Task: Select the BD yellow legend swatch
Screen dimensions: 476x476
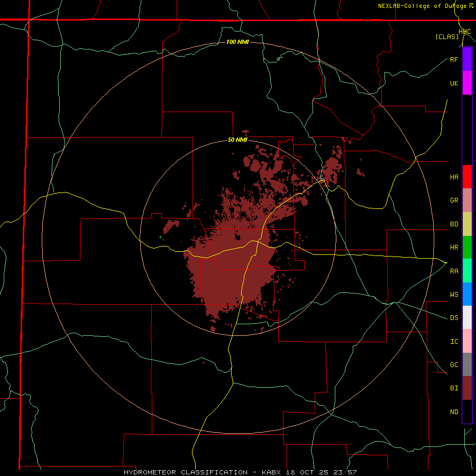Action: [467, 224]
